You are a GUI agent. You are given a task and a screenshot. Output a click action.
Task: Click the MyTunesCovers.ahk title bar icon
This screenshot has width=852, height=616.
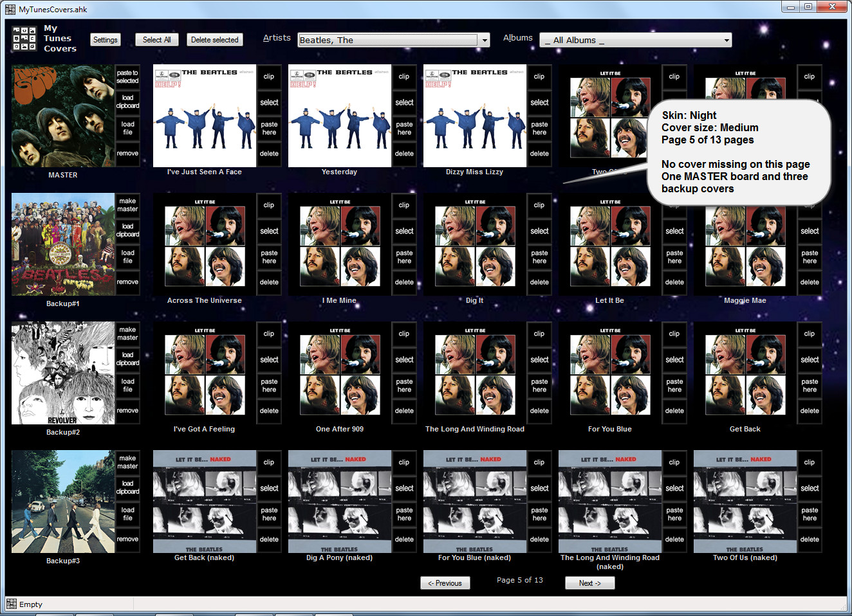(x=10, y=10)
